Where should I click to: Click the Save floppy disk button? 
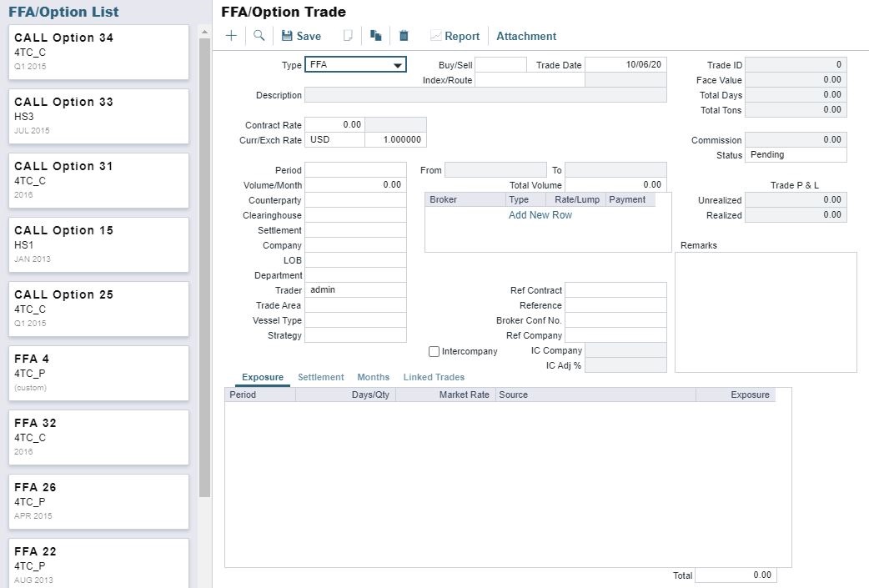(x=300, y=36)
